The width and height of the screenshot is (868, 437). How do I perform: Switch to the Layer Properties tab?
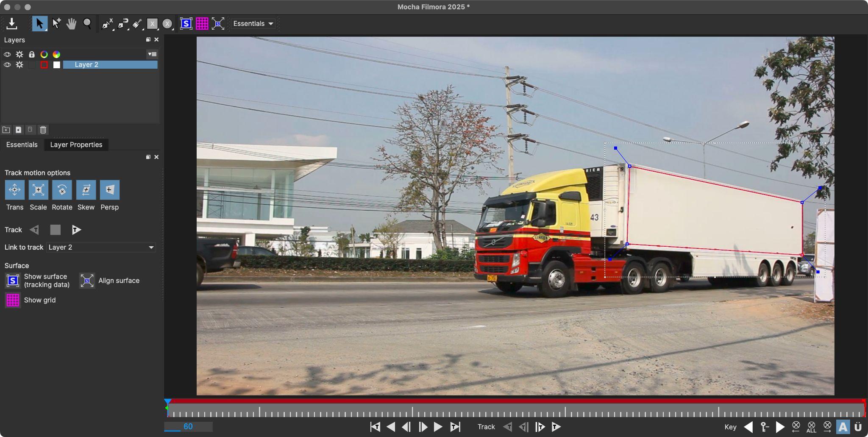76,145
